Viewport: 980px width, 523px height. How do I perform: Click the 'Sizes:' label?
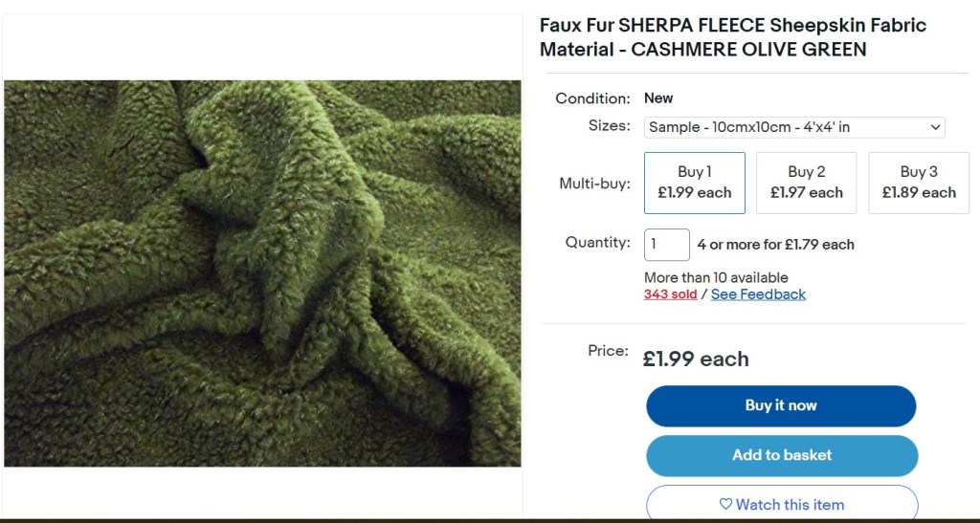609,125
